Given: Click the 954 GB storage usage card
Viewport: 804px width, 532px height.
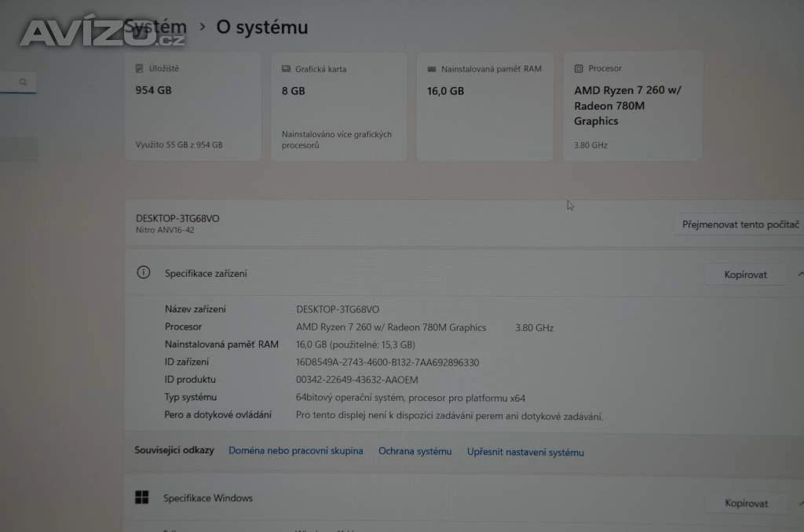Looking at the screenshot, I should 192,107.
